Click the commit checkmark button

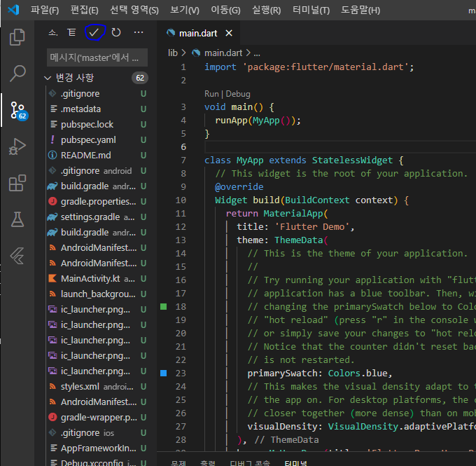click(94, 32)
